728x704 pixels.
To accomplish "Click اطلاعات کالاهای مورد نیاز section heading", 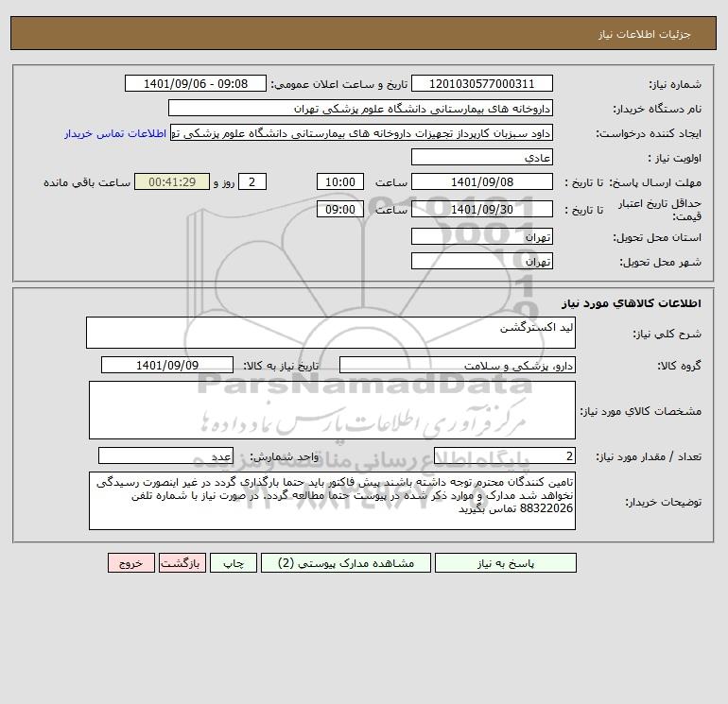I will pyautogui.click(x=631, y=303).
